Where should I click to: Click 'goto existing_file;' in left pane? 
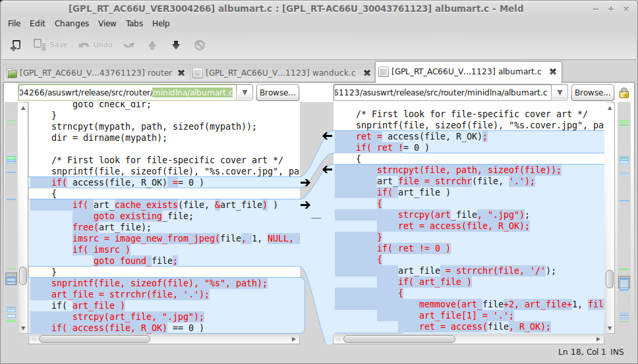144,216
